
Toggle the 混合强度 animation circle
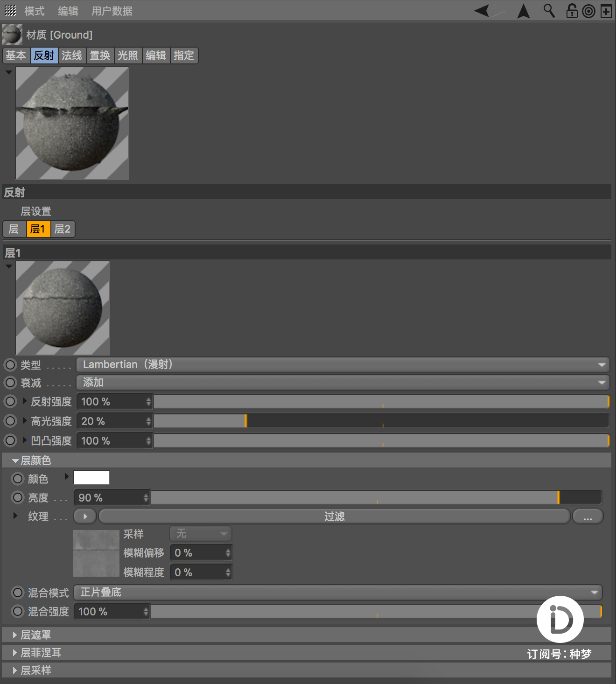click(18, 611)
